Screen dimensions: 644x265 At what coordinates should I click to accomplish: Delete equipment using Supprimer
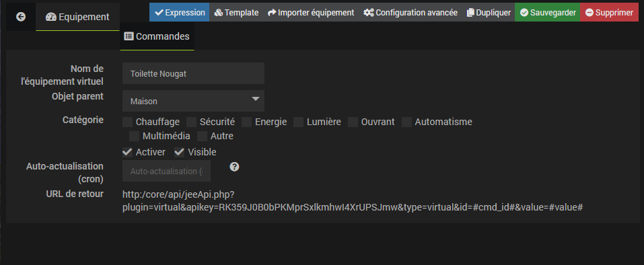tap(609, 12)
